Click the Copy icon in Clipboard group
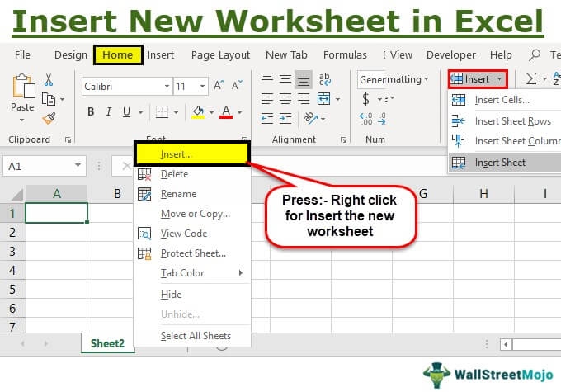 tap(49, 99)
